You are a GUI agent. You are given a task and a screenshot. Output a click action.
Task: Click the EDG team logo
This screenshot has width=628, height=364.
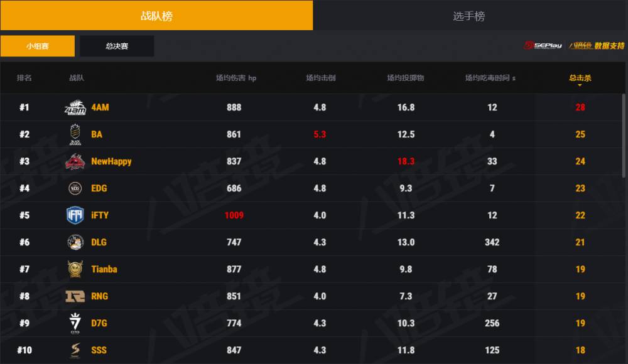tap(75, 188)
